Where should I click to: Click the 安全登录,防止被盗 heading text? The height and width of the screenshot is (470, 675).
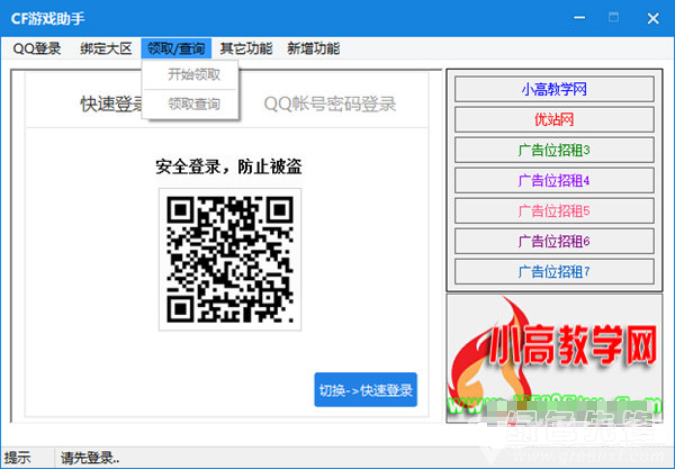tap(229, 167)
